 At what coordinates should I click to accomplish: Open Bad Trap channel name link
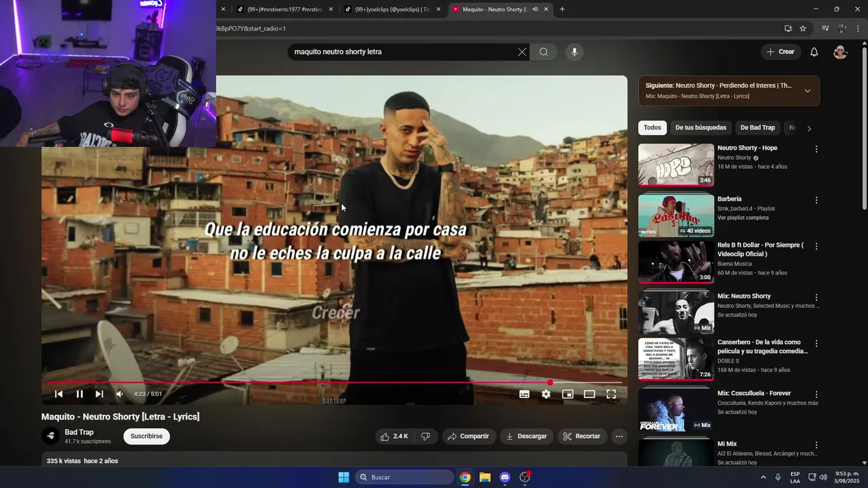click(x=79, y=432)
